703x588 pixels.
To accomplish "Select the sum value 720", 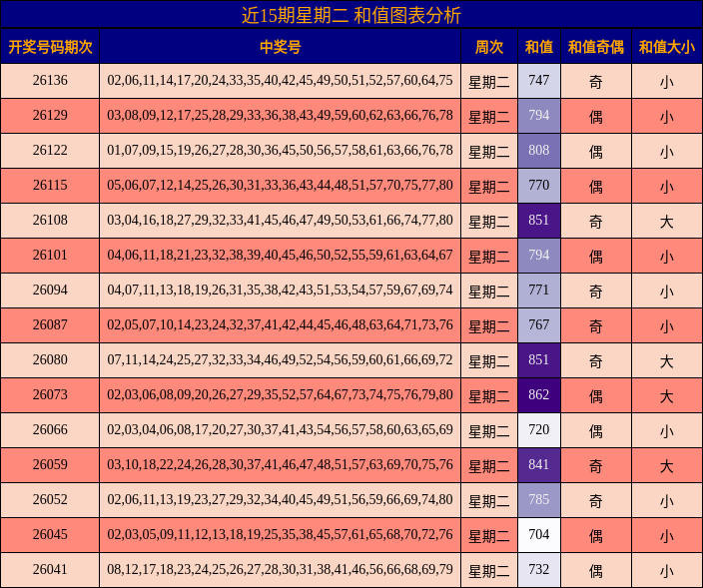I will (x=539, y=430).
